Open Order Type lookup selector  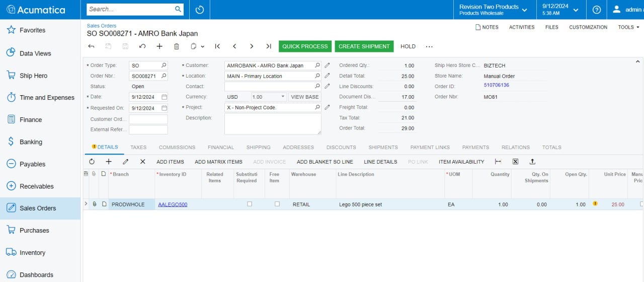pos(164,65)
